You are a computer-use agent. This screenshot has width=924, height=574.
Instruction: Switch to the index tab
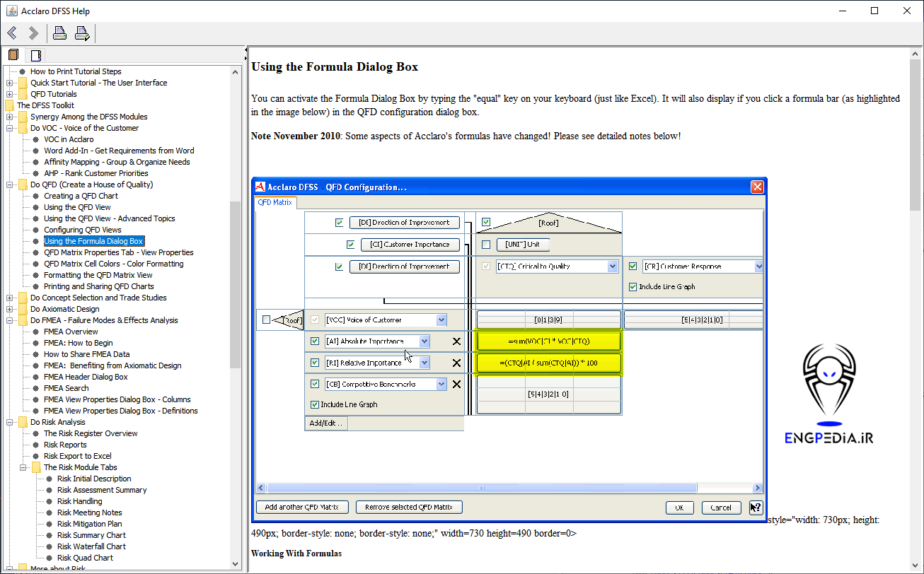point(35,55)
